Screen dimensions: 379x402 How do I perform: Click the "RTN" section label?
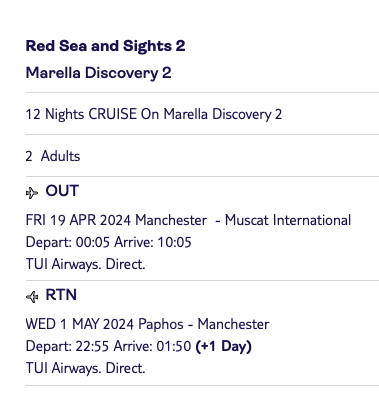pyautogui.click(x=61, y=295)
